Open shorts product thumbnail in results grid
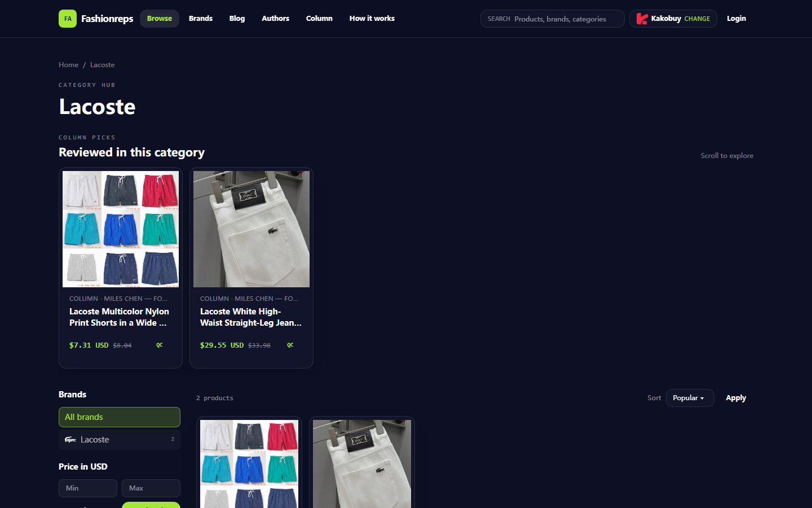Screen dimensions: 812x508 249,464
